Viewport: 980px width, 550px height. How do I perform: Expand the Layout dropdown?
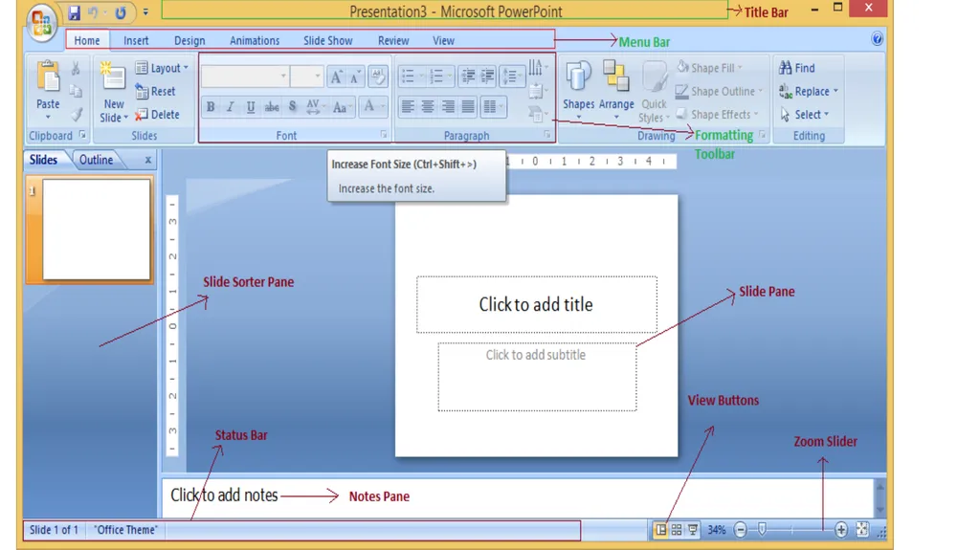[x=162, y=68]
